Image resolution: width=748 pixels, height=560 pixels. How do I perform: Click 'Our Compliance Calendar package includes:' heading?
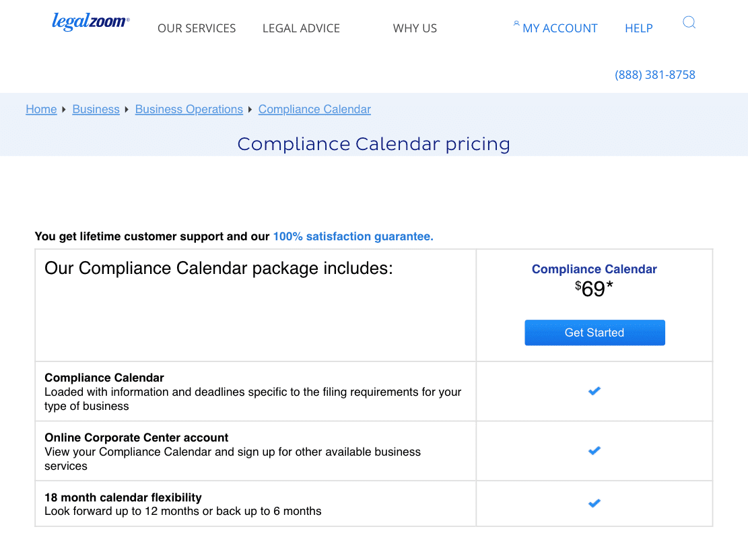point(219,269)
